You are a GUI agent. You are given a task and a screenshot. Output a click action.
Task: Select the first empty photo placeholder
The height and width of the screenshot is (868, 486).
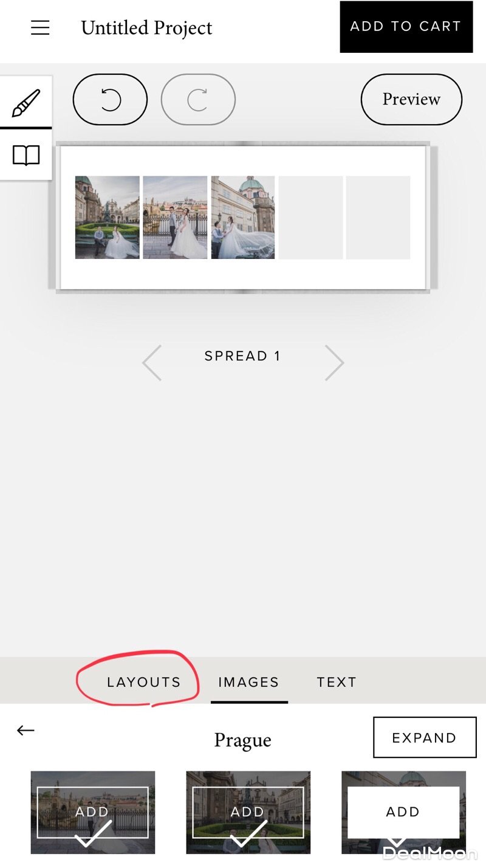click(310, 218)
